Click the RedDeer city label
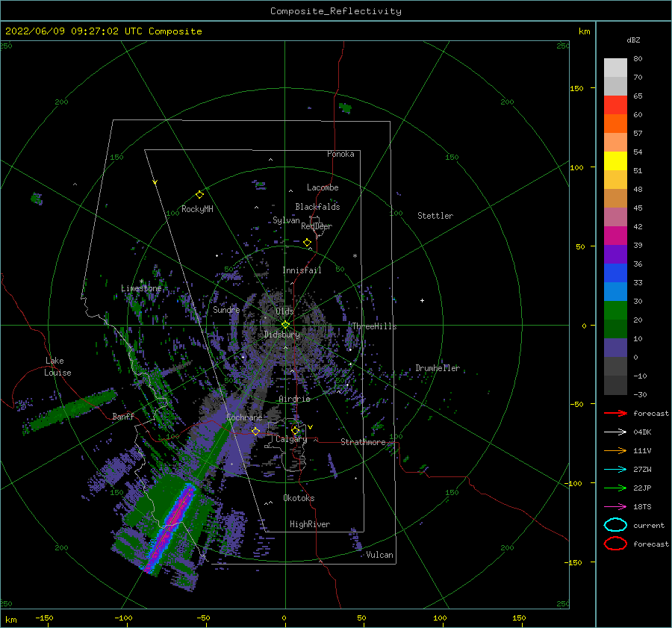 click(x=317, y=226)
